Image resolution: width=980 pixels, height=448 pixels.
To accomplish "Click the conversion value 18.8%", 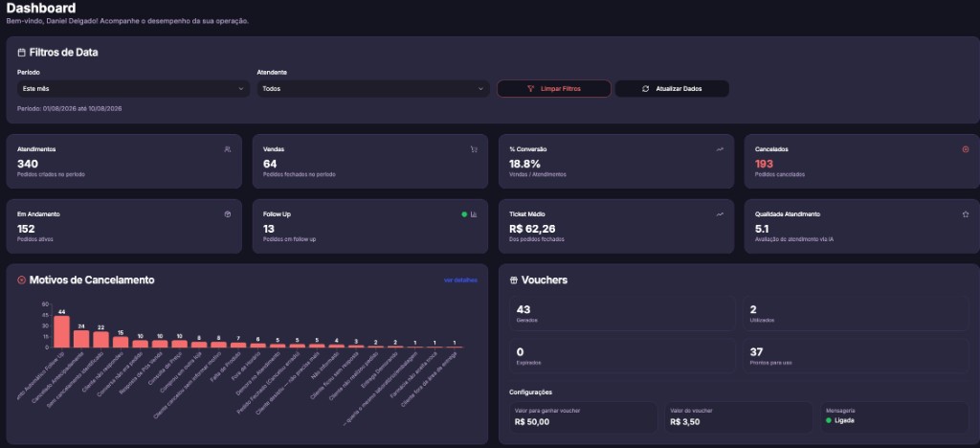I will click(x=525, y=164).
